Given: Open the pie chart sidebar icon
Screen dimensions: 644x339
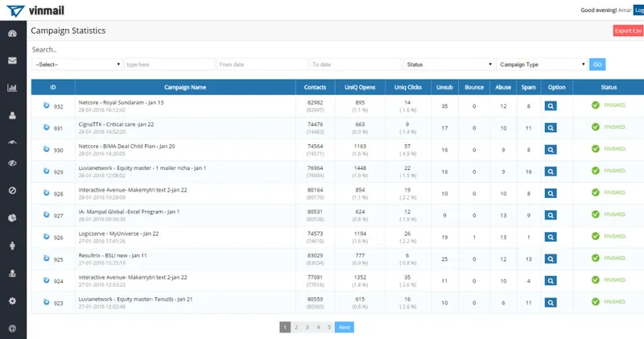Looking at the screenshot, I should (12, 217).
